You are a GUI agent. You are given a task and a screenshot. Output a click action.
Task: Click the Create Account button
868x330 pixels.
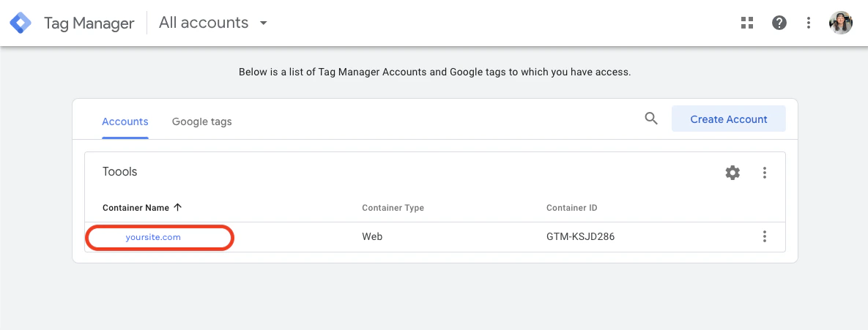(x=729, y=119)
